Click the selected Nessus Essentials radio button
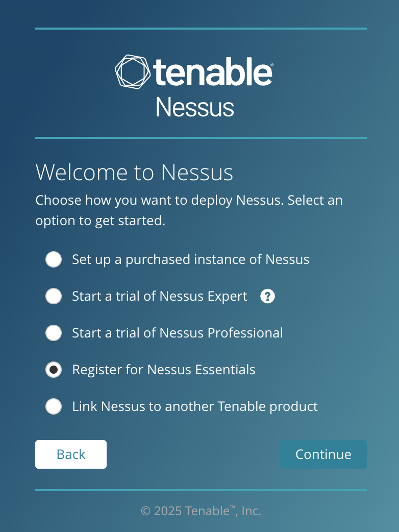The height and width of the screenshot is (532, 399). click(x=54, y=370)
